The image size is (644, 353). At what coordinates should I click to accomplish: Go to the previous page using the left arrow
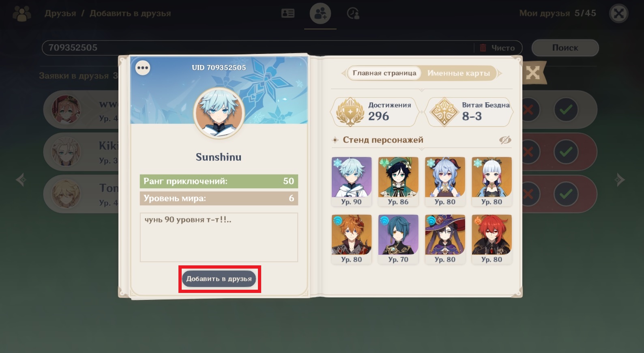click(21, 179)
